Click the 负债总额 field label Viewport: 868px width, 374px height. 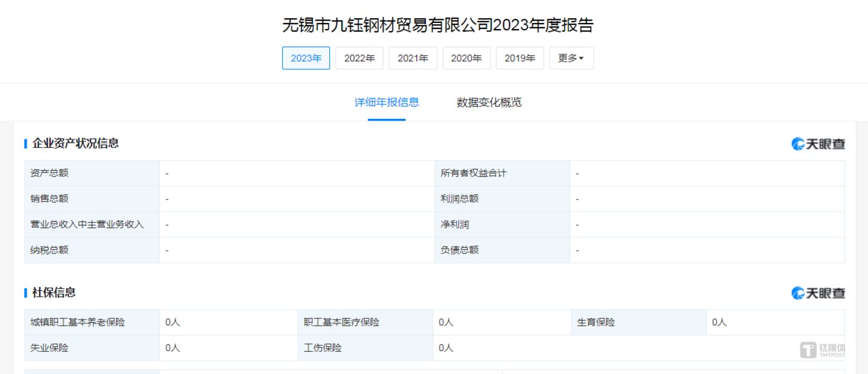[x=460, y=250]
